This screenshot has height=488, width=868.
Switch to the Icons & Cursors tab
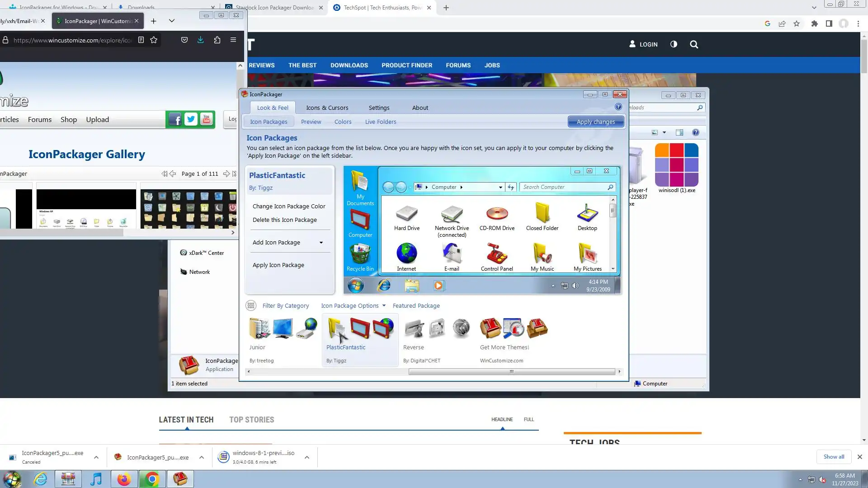[x=327, y=108]
